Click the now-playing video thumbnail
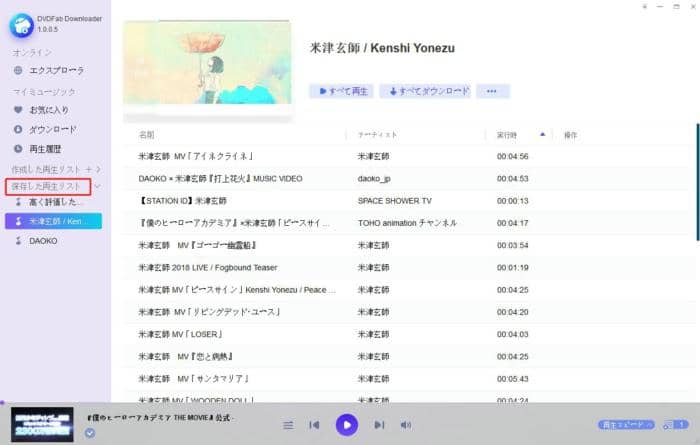Viewport: 700px width, 445px height. click(42, 424)
